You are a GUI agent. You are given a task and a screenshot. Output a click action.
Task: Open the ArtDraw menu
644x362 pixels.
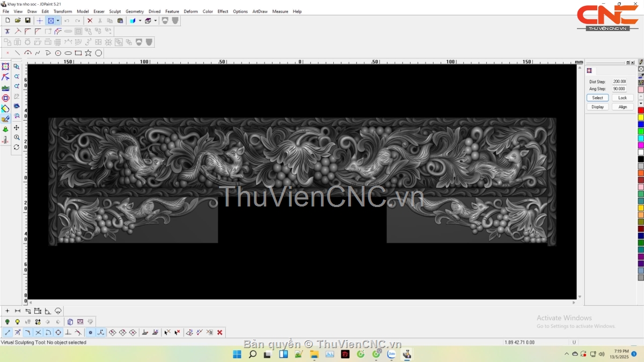(x=260, y=11)
